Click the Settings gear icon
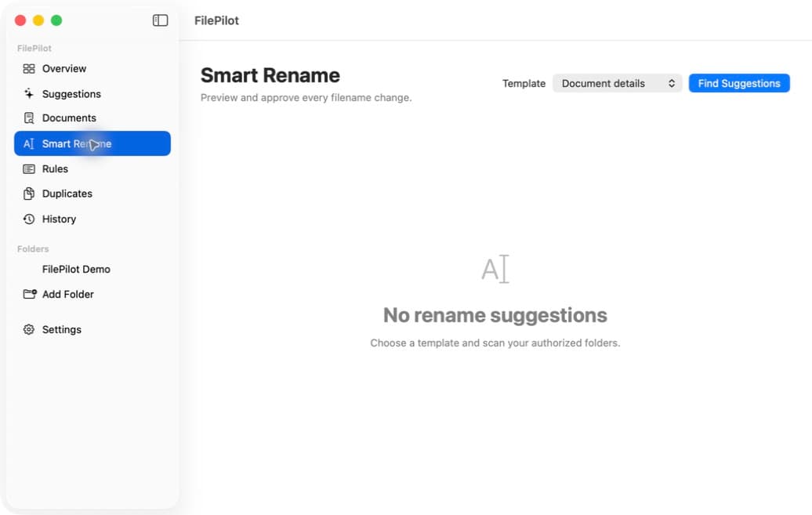This screenshot has width=812, height=515. click(29, 329)
